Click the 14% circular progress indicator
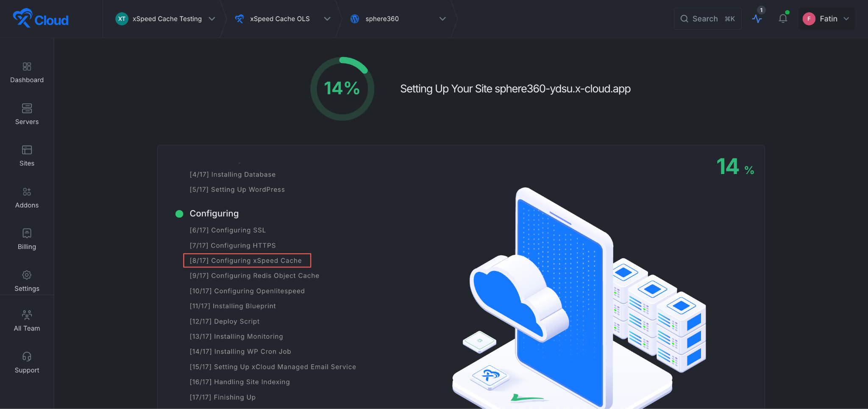The image size is (868, 409). pyautogui.click(x=342, y=88)
